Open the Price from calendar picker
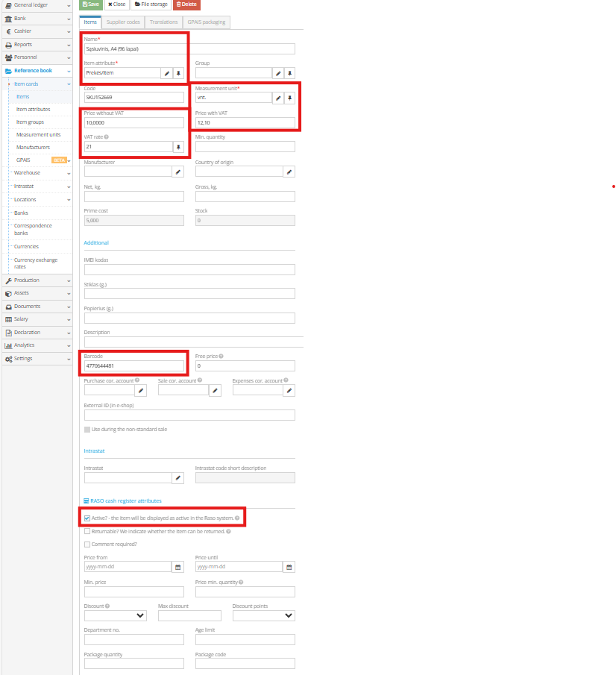Image resolution: width=616 pixels, height=675 pixels. coord(176,567)
